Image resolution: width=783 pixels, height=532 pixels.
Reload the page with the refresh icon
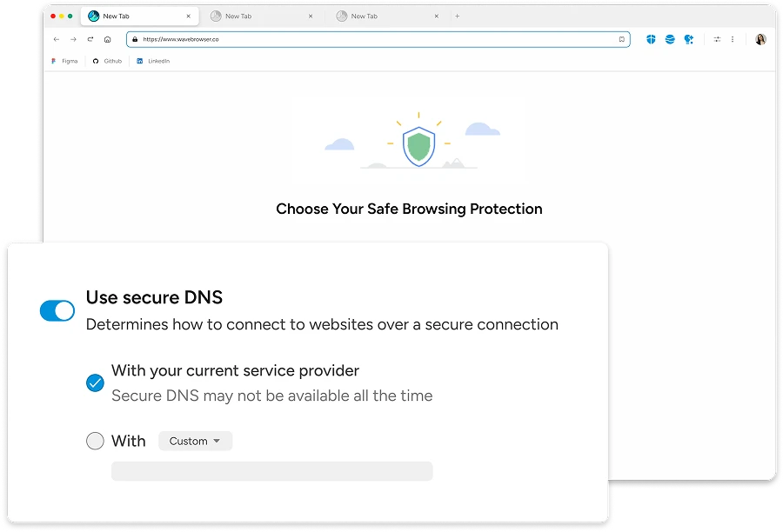[x=89, y=39]
